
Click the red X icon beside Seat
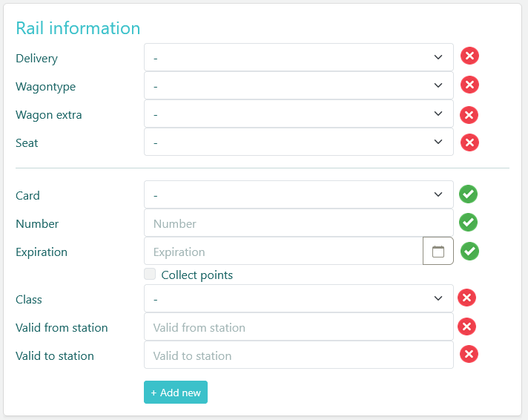[x=469, y=142]
